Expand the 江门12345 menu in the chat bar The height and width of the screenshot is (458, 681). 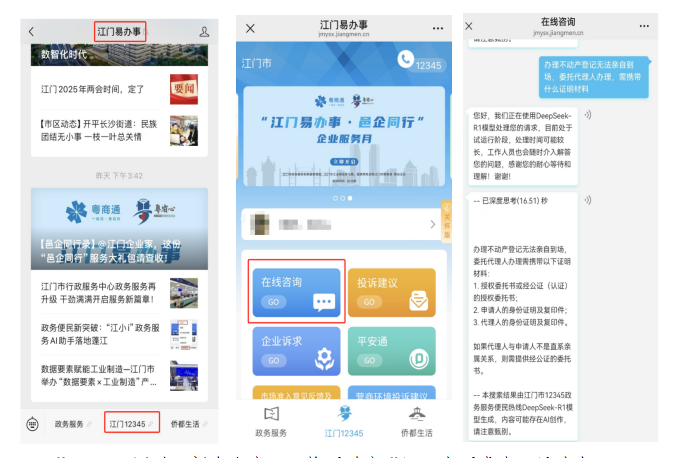tap(132, 424)
